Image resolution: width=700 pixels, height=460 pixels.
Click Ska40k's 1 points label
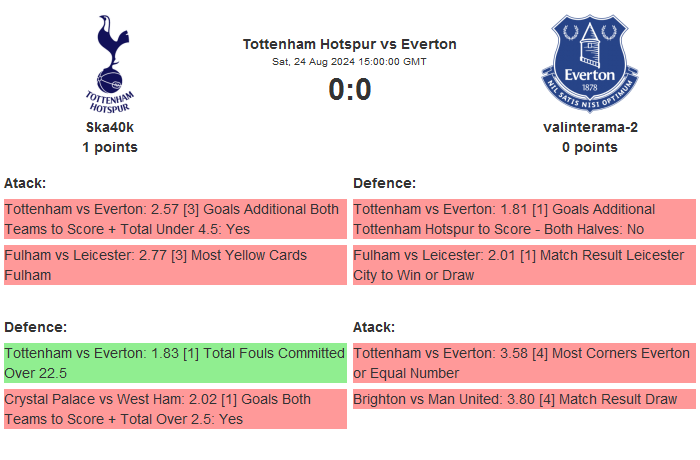coord(110,147)
